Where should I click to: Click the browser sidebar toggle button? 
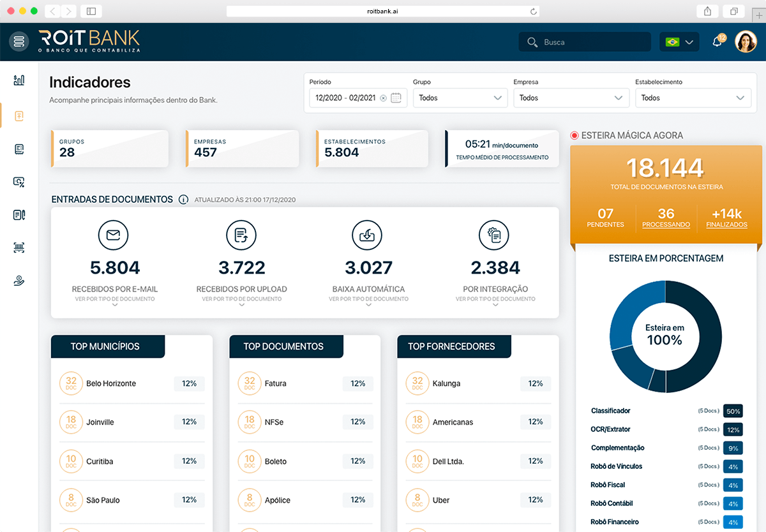tap(91, 11)
